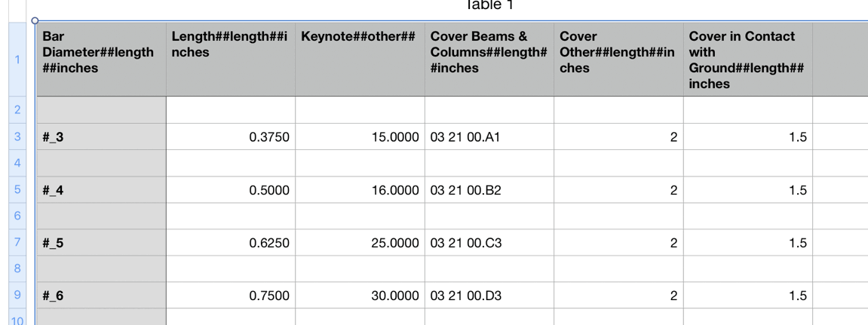Select the Keynote##other## header cell
The image size is (868, 325).
[360, 60]
